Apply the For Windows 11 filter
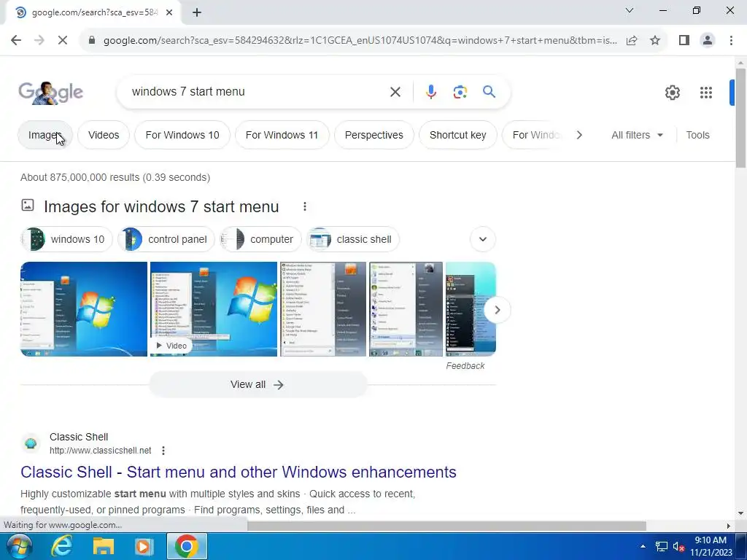Viewport: 747px width, 560px height. click(282, 135)
